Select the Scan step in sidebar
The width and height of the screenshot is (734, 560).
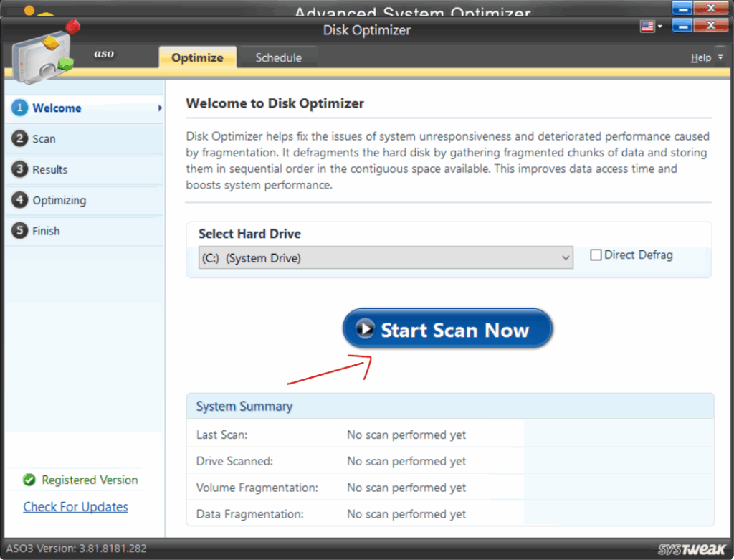coord(85,138)
